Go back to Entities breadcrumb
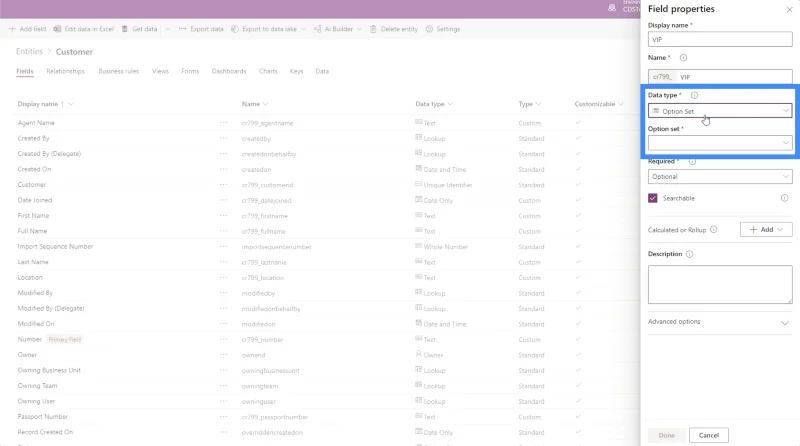Image resolution: width=800 pixels, height=446 pixels. point(29,52)
